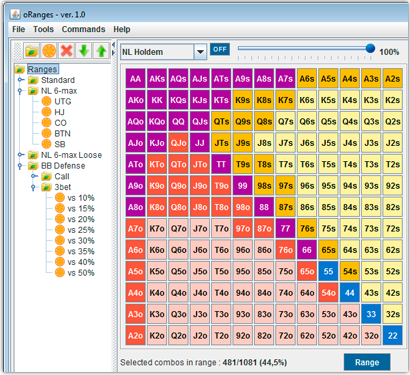Viewport: 410px width, 375px height.
Task: Open the vs 50% range
Action: pos(75,273)
